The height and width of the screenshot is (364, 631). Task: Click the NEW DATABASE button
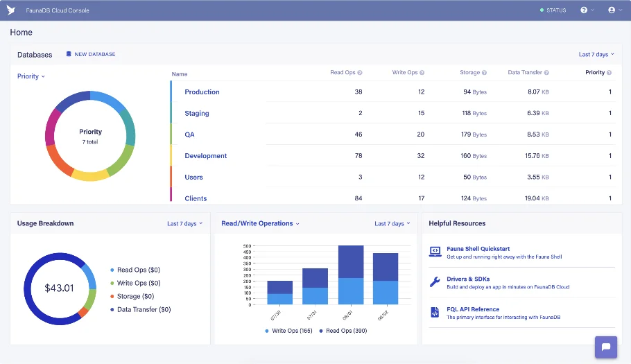tap(91, 54)
